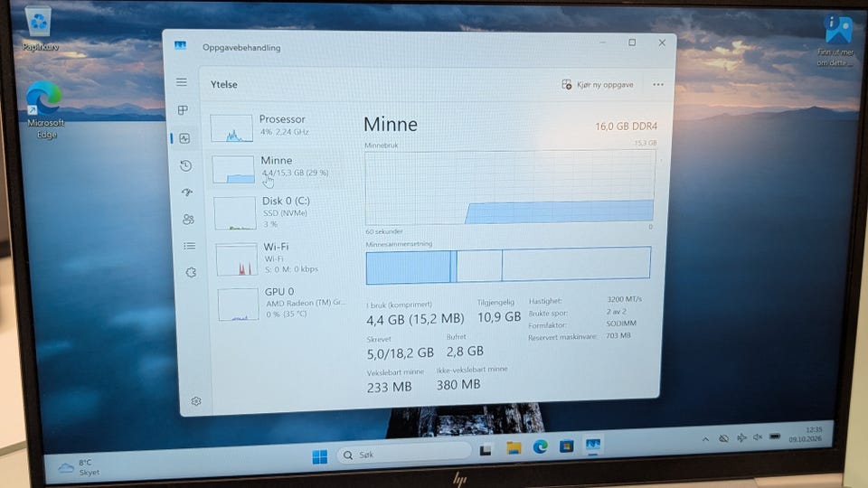Select the Prosessor performance entry
868x488 pixels.
(x=279, y=127)
